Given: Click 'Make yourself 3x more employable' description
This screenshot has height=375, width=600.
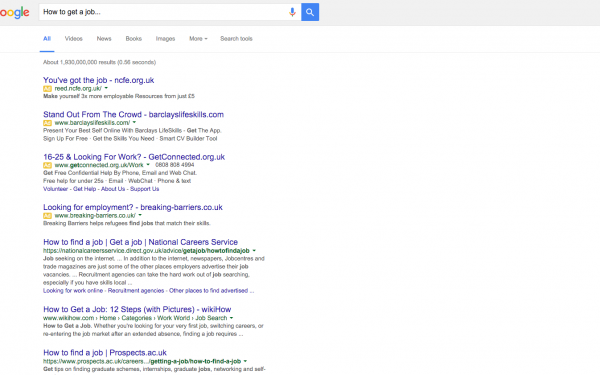Looking at the screenshot, I should [119, 96].
